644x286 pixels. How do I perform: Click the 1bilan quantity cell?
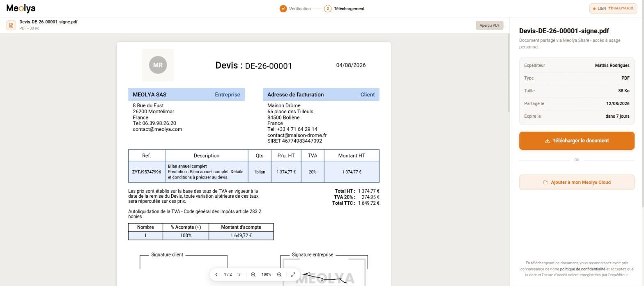coord(260,172)
